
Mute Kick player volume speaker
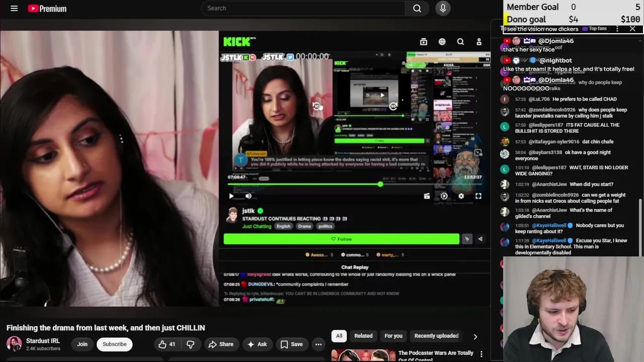(x=248, y=196)
